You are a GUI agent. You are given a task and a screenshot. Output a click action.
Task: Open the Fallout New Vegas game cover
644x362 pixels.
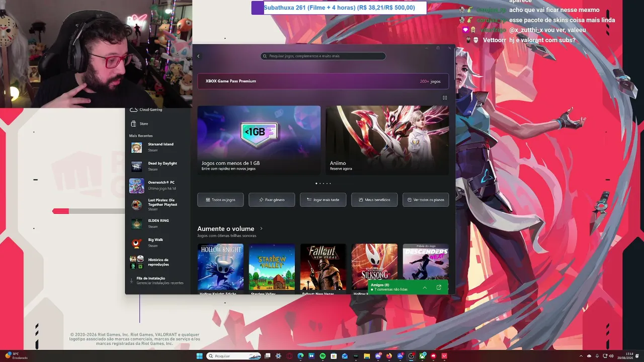[x=323, y=267]
